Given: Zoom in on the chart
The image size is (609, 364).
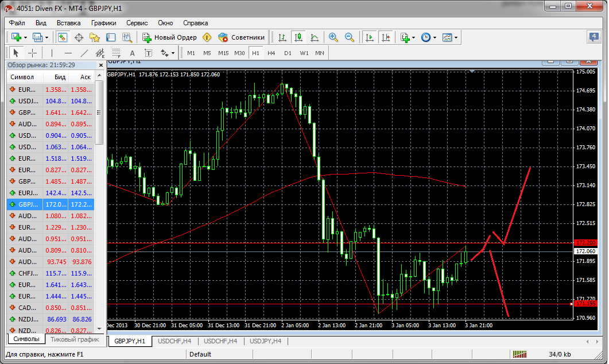Looking at the screenshot, I should point(333,37).
